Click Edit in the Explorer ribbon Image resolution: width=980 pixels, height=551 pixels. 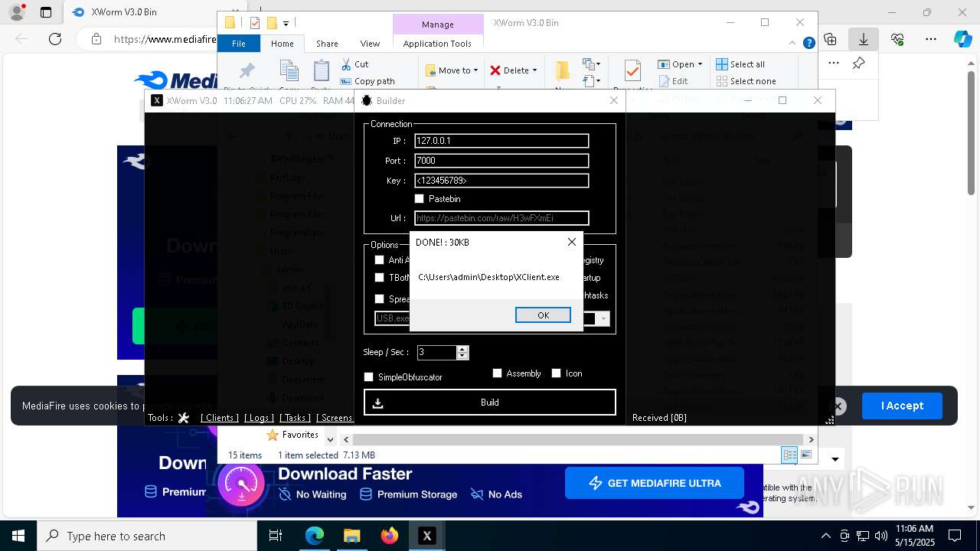(672, 81)
